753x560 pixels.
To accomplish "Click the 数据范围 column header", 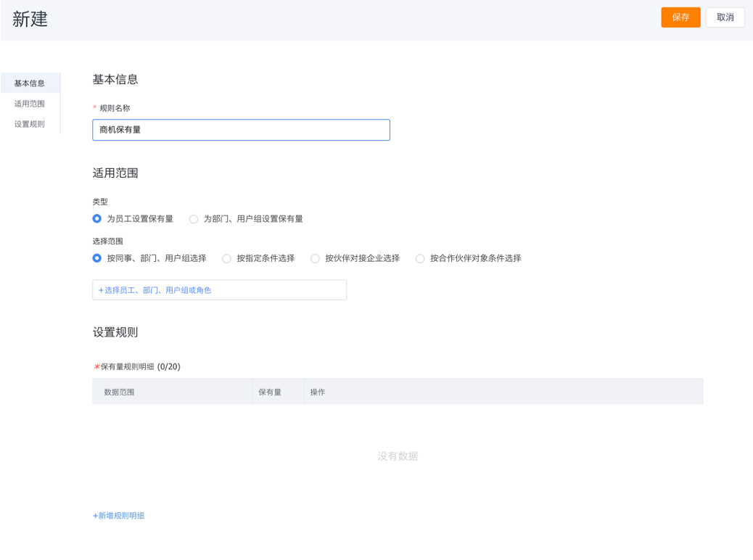I will point(119,392).
